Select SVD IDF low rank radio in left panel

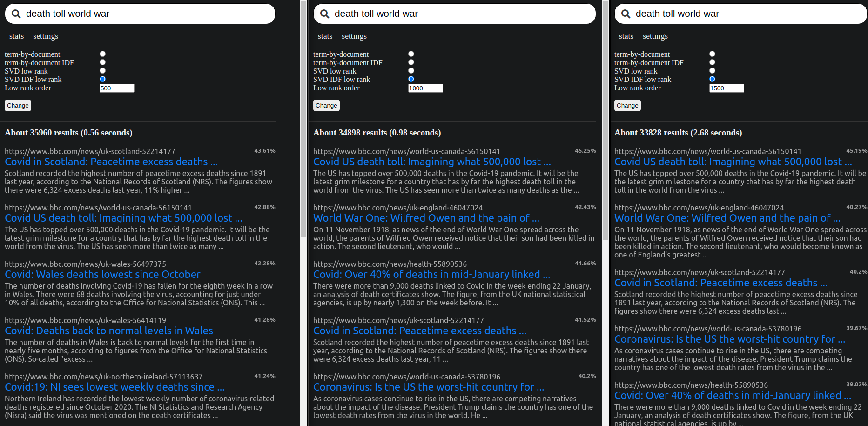pyautogui.click(x=102, y=79)
